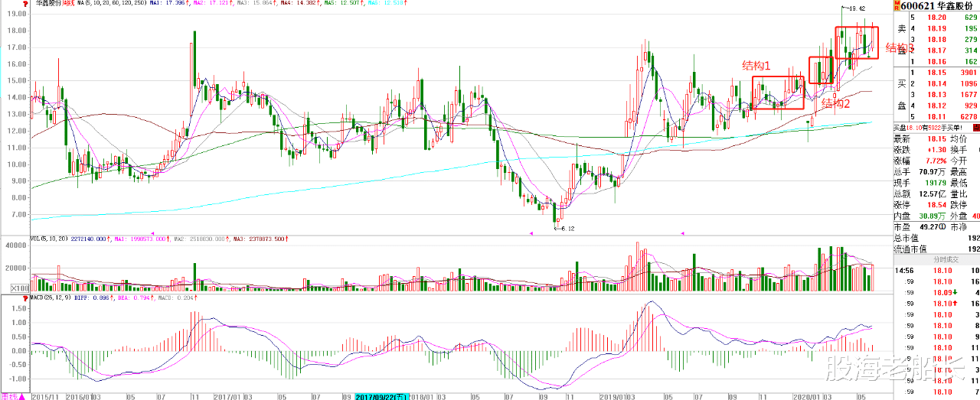Select the highlighted date 2017/09/22(五)
Screen dimensions: 980x400
pos(381,396)
